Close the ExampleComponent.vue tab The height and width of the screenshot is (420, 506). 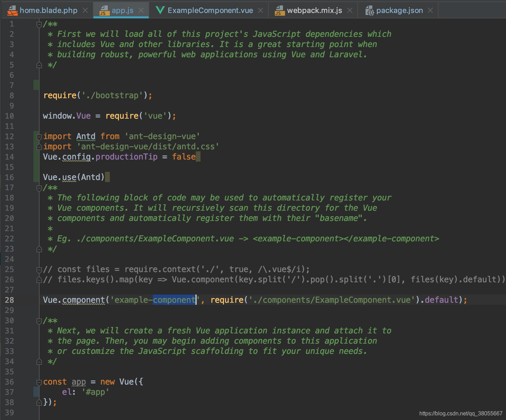click(x=261, y=11)
